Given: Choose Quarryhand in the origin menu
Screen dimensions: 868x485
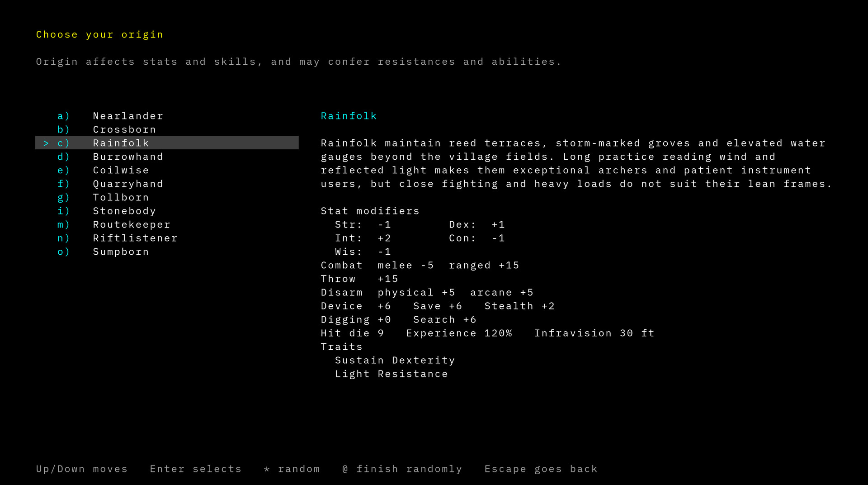Looking at the screenshot, I should point(167,184).
